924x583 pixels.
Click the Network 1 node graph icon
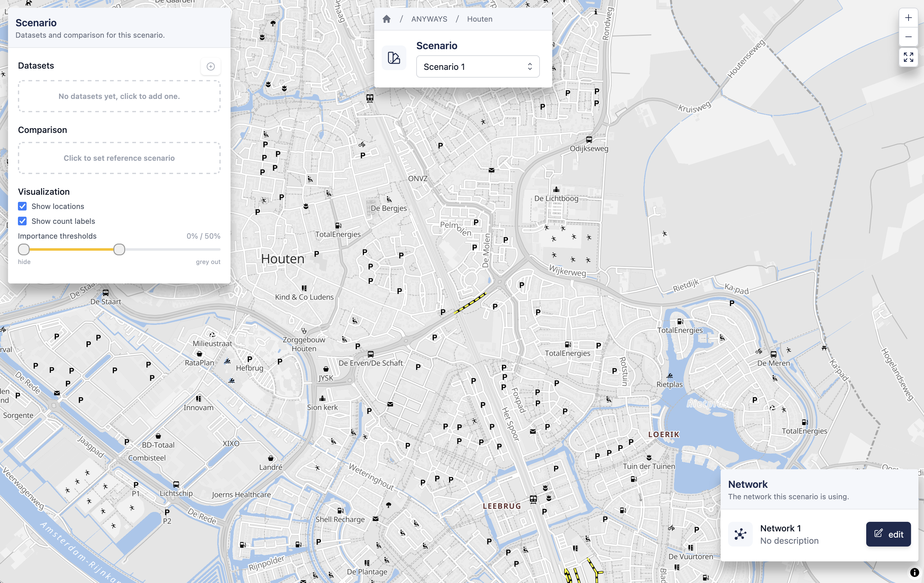[740, 534]
